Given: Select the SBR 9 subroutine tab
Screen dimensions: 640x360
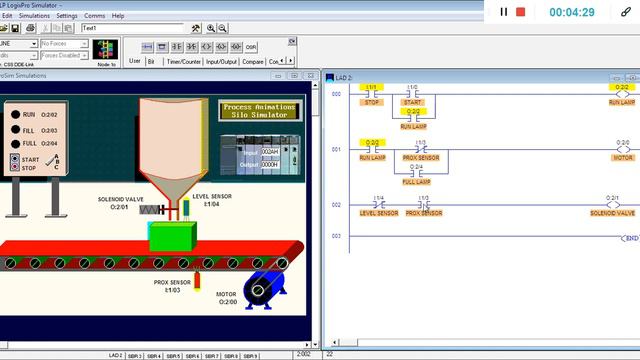Looking at the screenshot, I should point(250,356).
